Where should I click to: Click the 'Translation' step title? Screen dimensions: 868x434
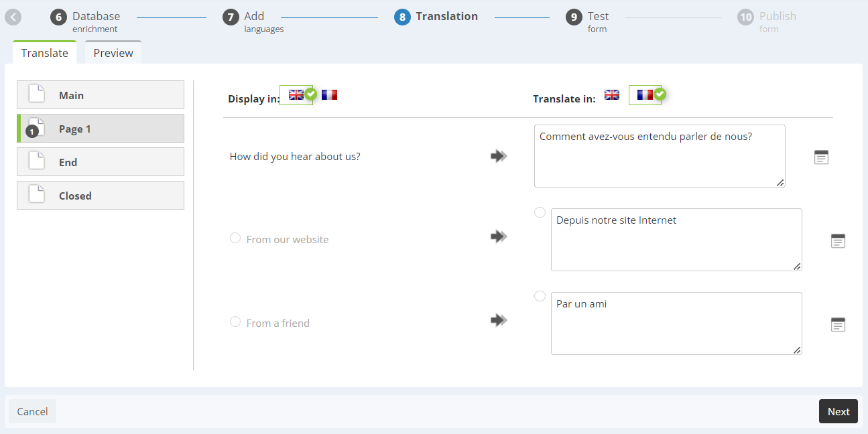pos(447,16)
